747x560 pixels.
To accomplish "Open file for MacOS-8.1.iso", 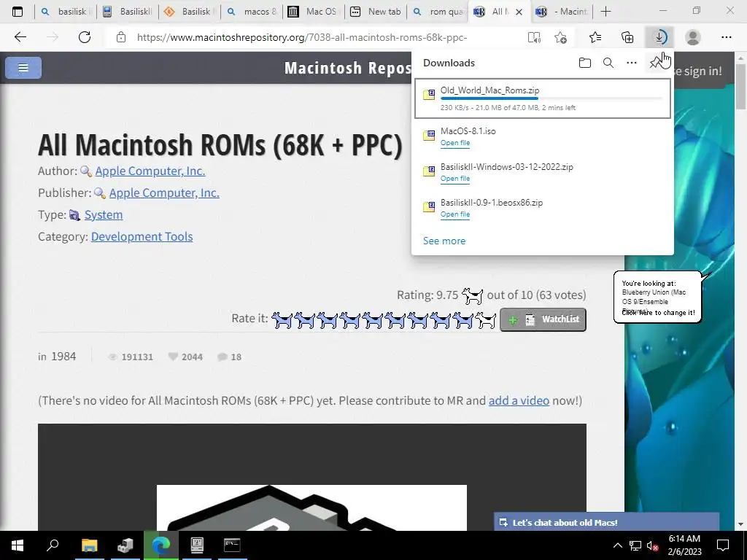I will click(455, 143).
